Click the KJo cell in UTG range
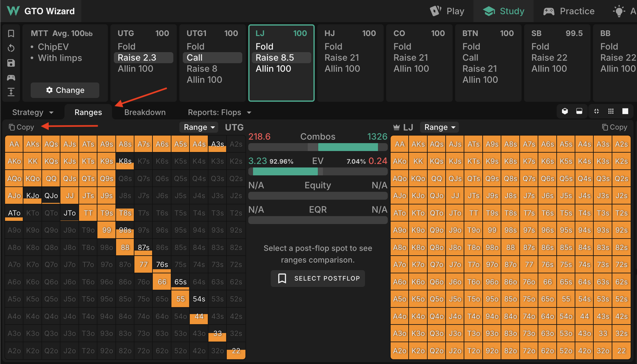This screenshot has height=364, width=637. click(x=33, y=196)
